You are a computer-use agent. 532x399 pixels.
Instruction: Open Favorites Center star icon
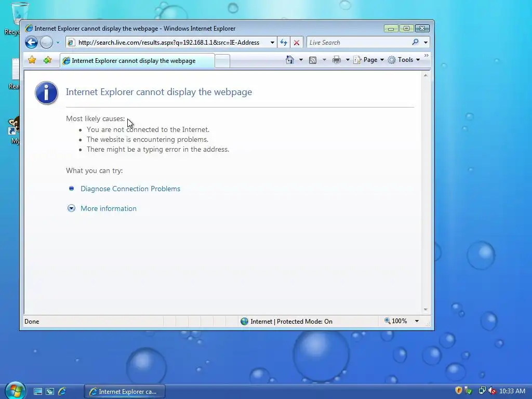pyautogui.click(x=32, y=60)
